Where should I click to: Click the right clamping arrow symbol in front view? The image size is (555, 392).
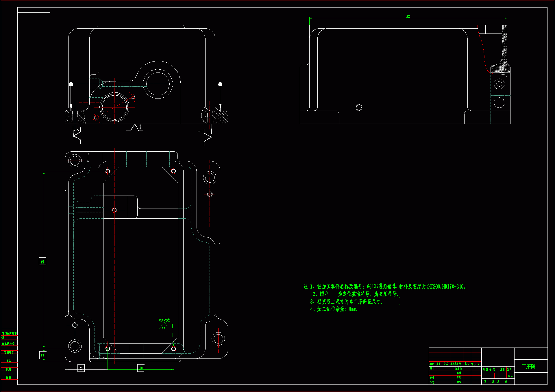tap(220, 97)
